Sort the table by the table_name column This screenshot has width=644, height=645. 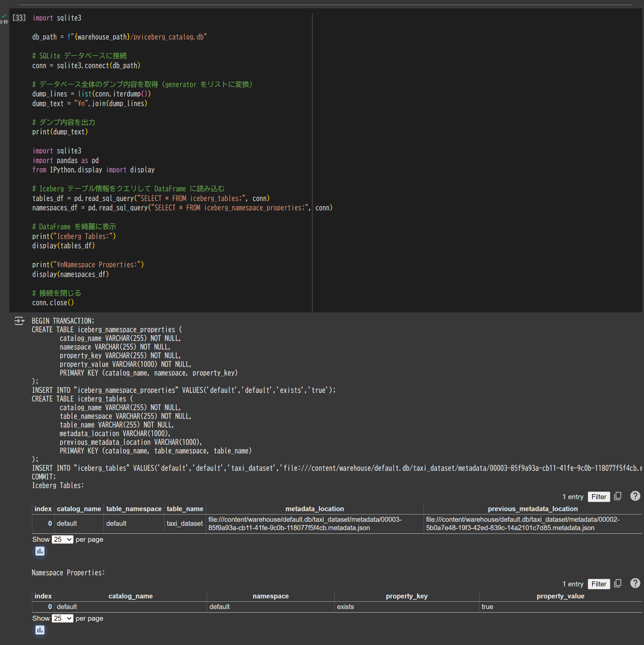click(x=184, y=509)
